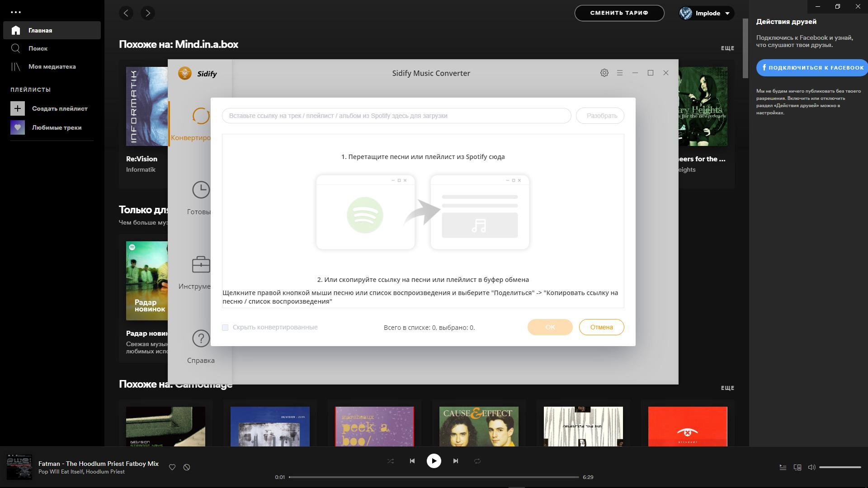The width and height of the screenshot is (868, 488).
Task: Open the three-dots Spotify menu
Action: [16, 12]
